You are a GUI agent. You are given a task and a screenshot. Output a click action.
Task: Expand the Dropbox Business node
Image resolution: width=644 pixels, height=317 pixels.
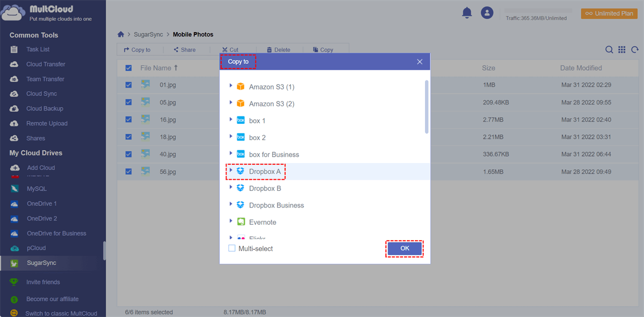pyautogui.click(x=231, y=204)
